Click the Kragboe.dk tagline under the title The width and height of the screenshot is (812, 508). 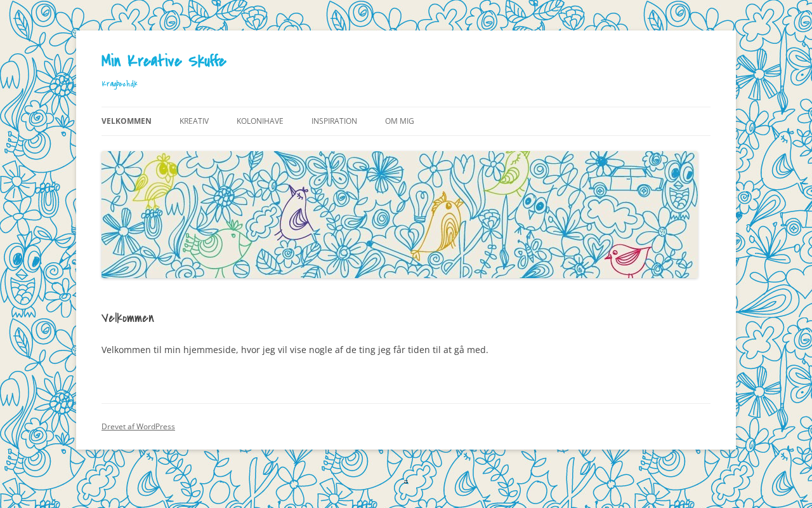coord(119,84)
